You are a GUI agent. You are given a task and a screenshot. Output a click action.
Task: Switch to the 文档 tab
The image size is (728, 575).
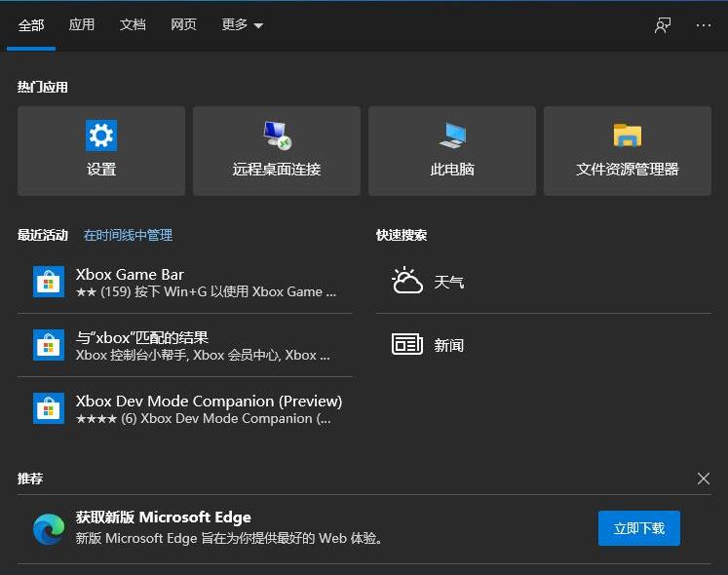(133, 24)
